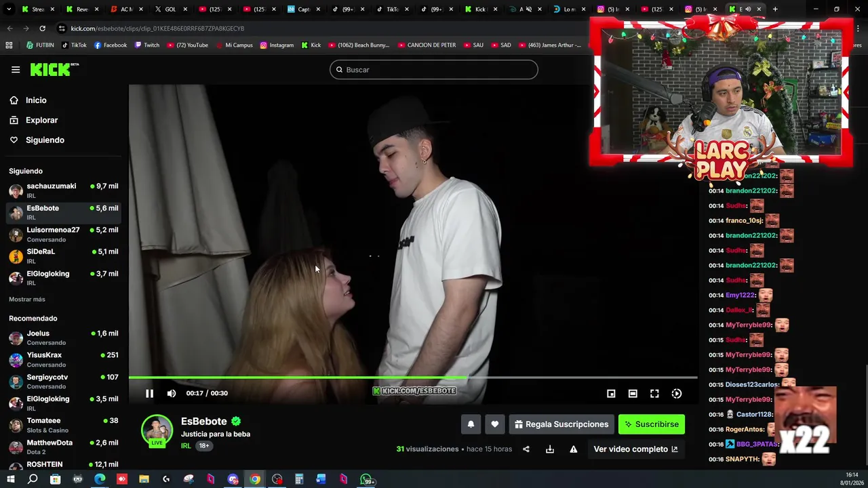The width and height of the screenshot is (868, 488).
Task: Open Microsoft Word from the taskbar
Action: tap(321, 479)
